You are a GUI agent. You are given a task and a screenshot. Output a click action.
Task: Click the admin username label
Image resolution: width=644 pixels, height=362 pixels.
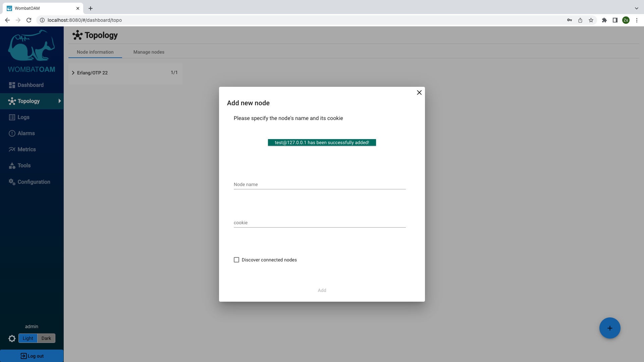(32, 326)
